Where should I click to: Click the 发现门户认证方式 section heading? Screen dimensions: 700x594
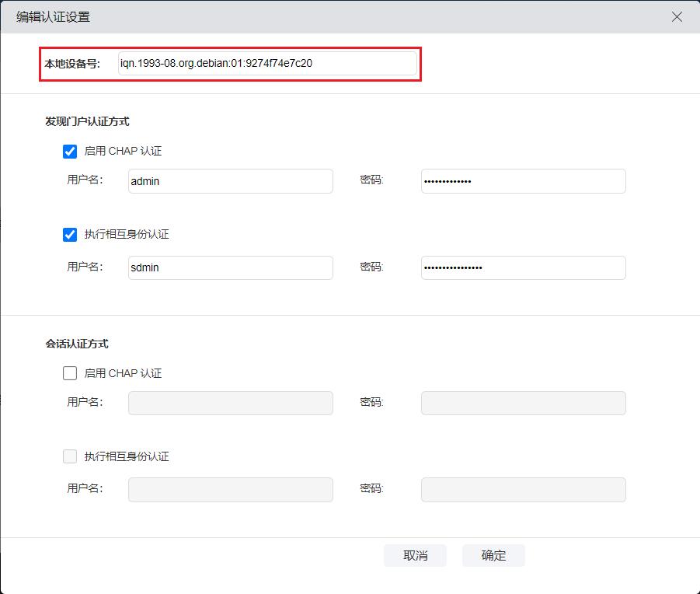[87, 122]
